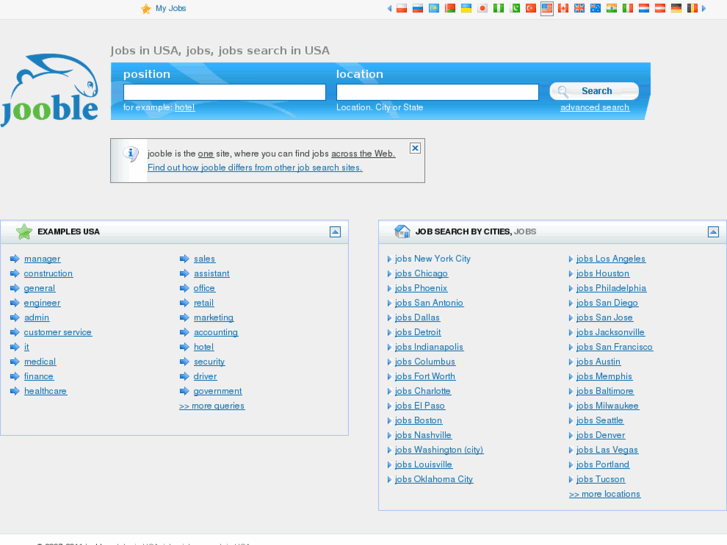Select the India flag icon
The image size is (727, 545).
click(611, 8)
